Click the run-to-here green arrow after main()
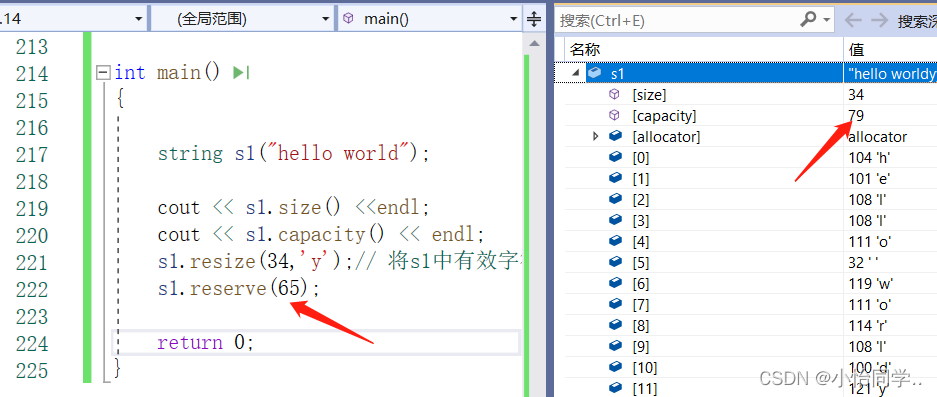Image resolution: width=937 pixels, height=397 pixels. [240, 73]
